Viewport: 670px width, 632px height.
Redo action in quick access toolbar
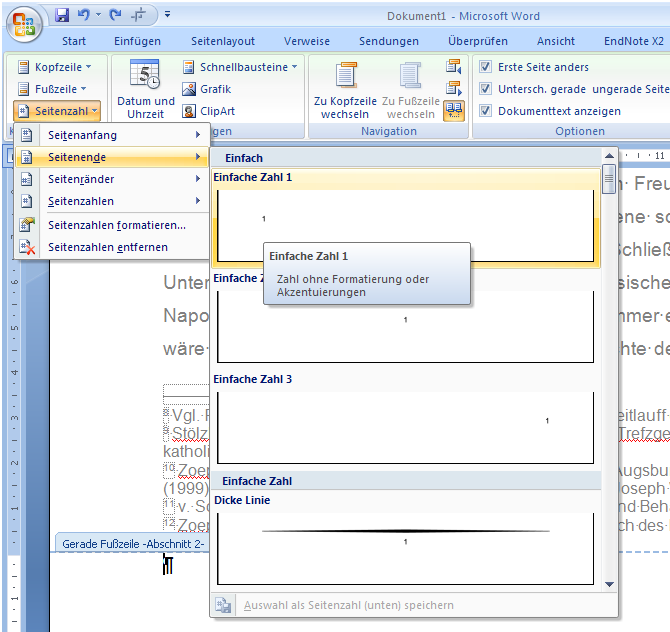115,15
